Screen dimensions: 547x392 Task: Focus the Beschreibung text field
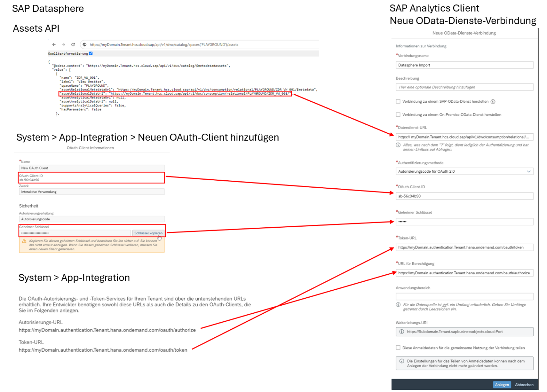(x=465, y=87)
